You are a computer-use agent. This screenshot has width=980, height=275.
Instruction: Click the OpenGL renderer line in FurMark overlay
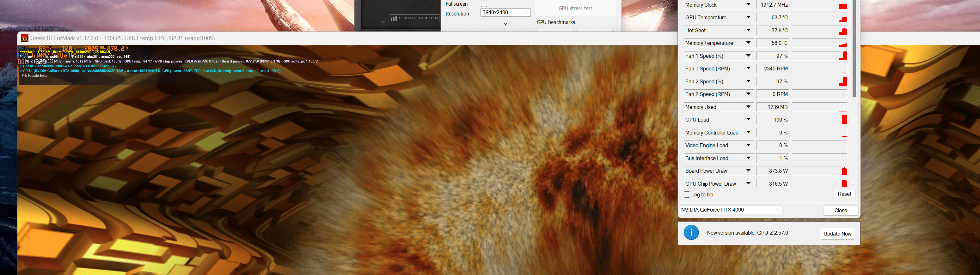point(69,66)
